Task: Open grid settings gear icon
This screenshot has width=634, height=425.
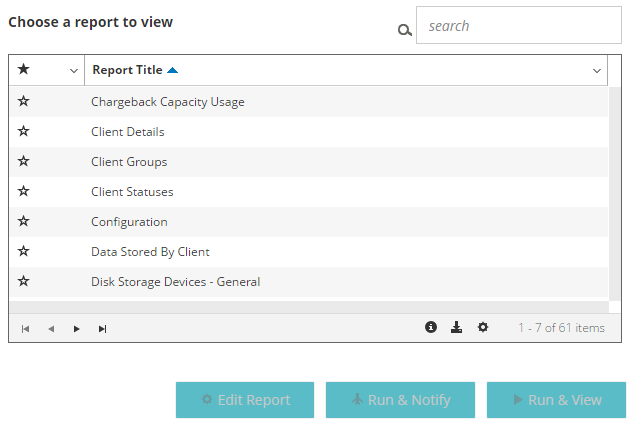Action: click(483, 327)
